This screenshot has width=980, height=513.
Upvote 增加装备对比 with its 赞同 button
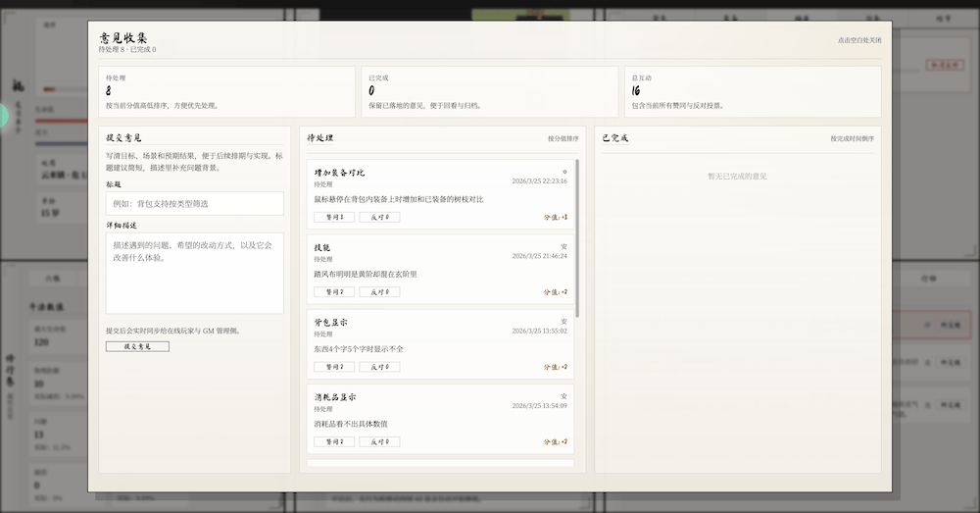point(334,217)
